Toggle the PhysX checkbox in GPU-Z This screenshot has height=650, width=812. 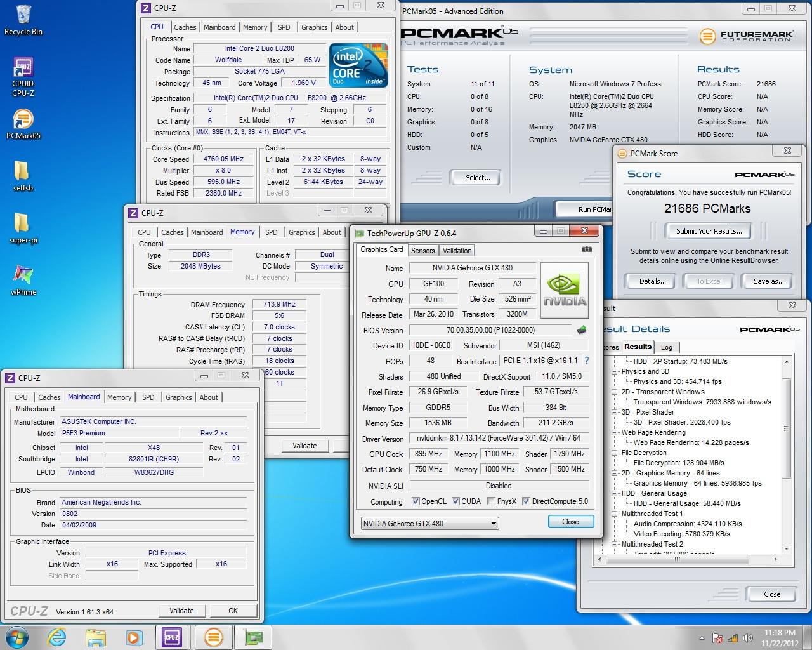[x=491, y=501]
